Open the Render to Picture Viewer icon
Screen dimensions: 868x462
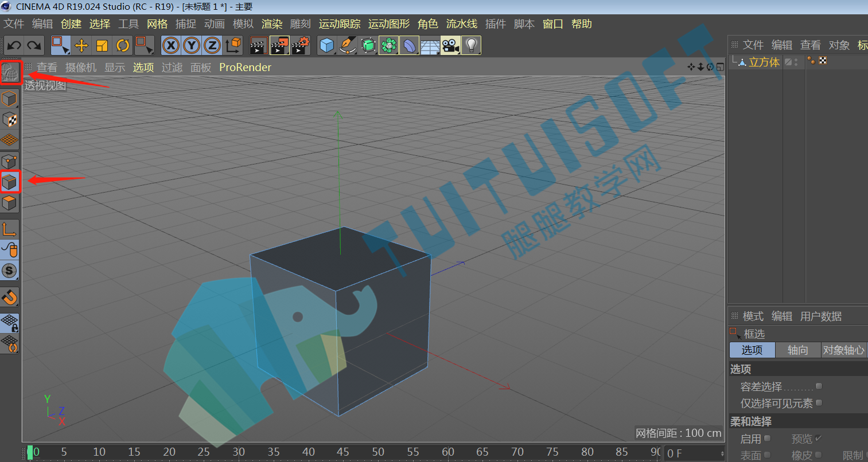(279, 45)
